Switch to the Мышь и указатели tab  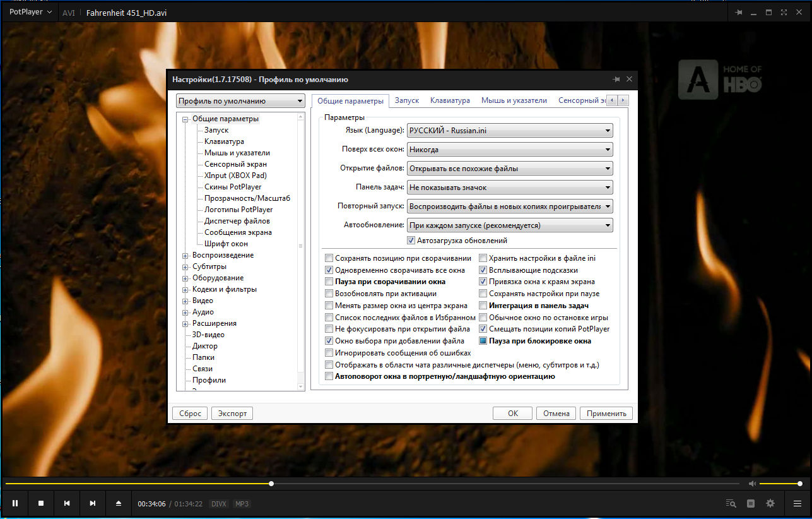514,100
